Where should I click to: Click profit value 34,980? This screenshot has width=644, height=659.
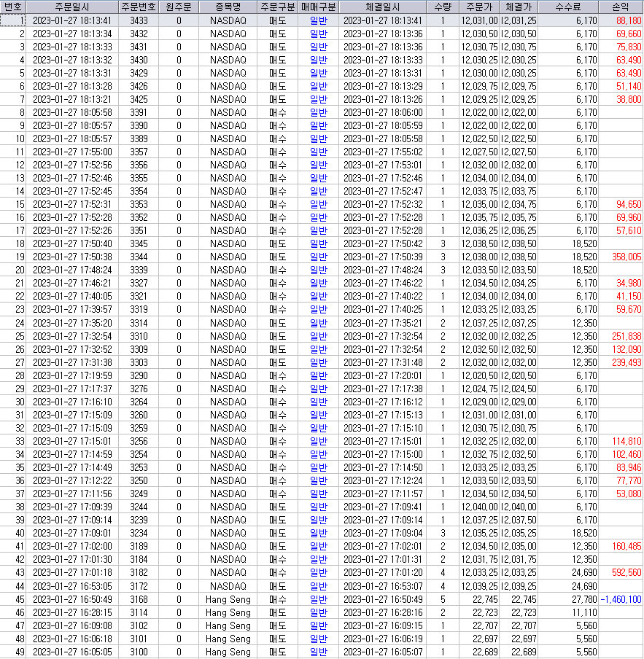click(629, 283)
